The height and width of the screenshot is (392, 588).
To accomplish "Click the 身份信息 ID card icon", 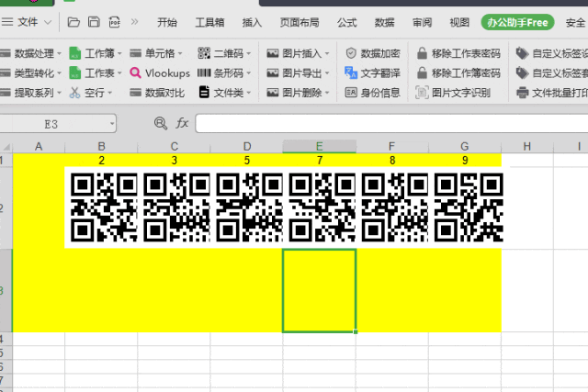I will coord(351,92).
